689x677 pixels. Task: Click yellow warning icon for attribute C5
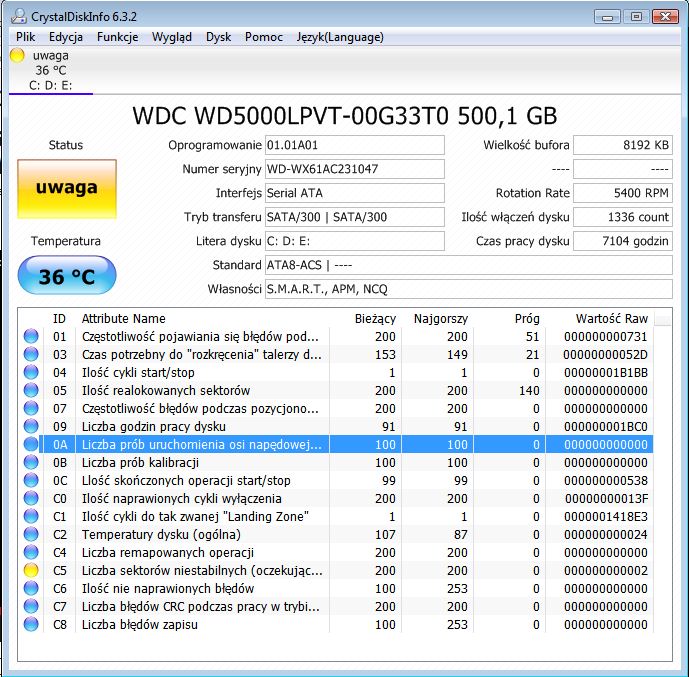point(31,570)
